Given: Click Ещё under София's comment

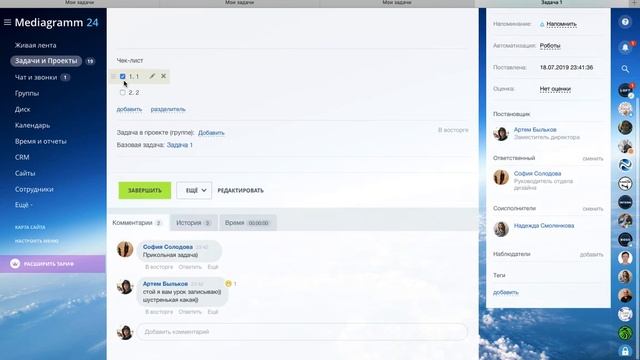Looking at the screenshot, I should click(213, 267).
